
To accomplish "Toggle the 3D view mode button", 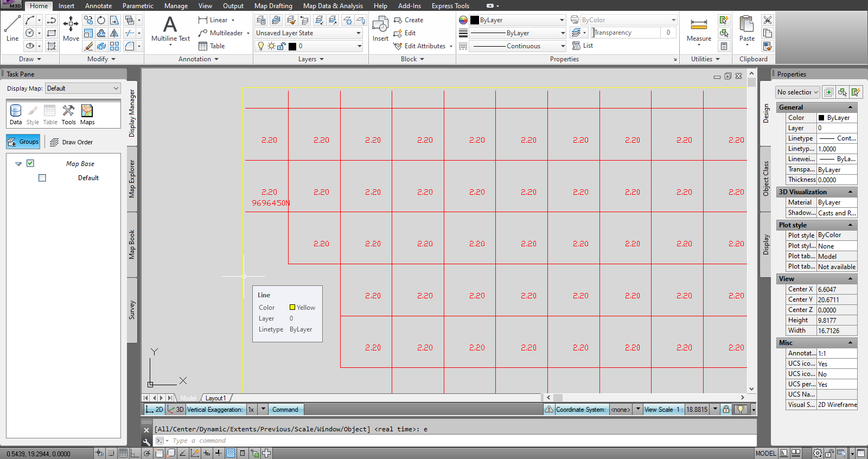I will pyautogui.click(x=176, y=410).
